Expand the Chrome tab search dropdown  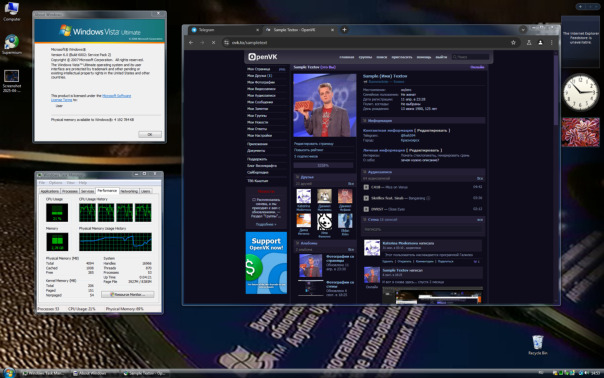pyautogui.click(x=523, y=30)
